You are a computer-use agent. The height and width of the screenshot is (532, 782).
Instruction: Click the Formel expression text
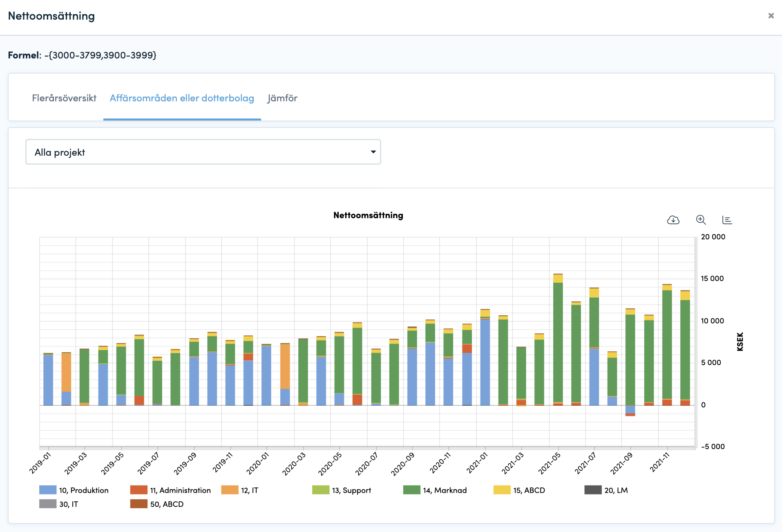click(100, 55)
